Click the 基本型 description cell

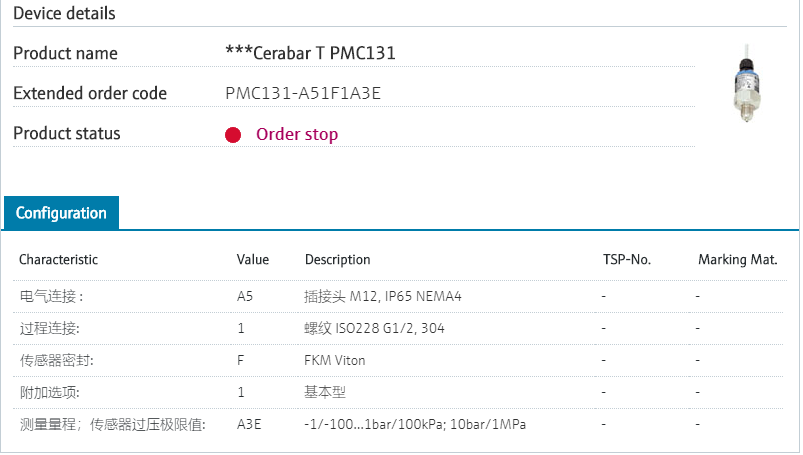[325, 392]
